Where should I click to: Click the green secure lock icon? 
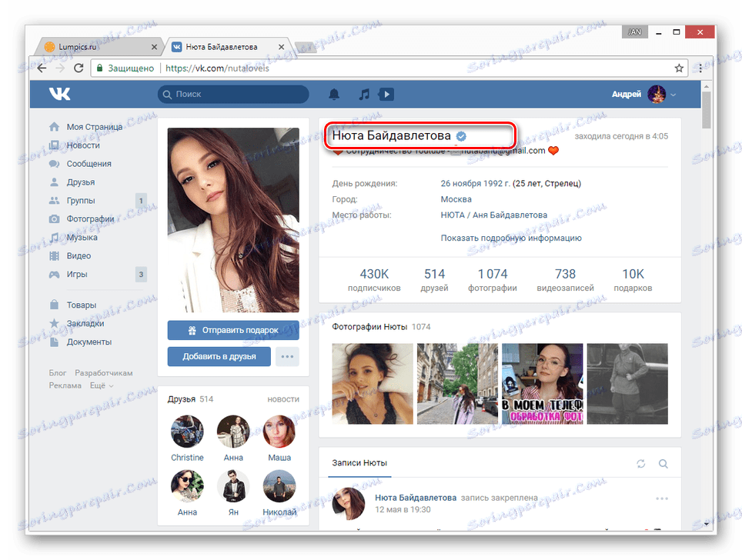point(99,68)
